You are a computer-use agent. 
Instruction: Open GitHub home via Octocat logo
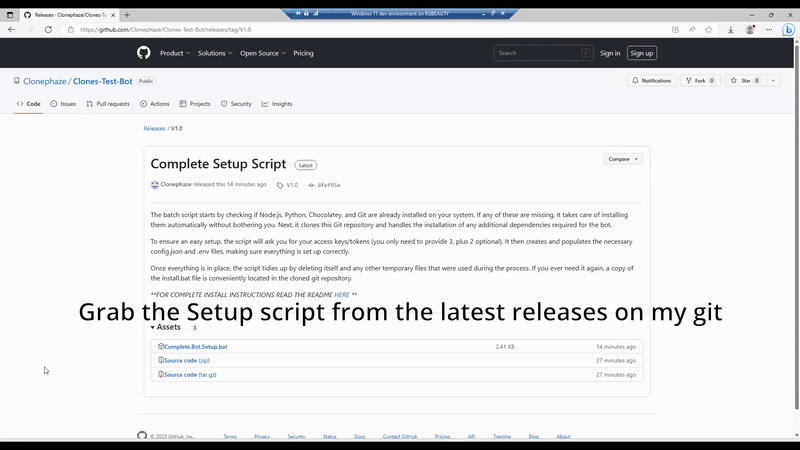144,53
